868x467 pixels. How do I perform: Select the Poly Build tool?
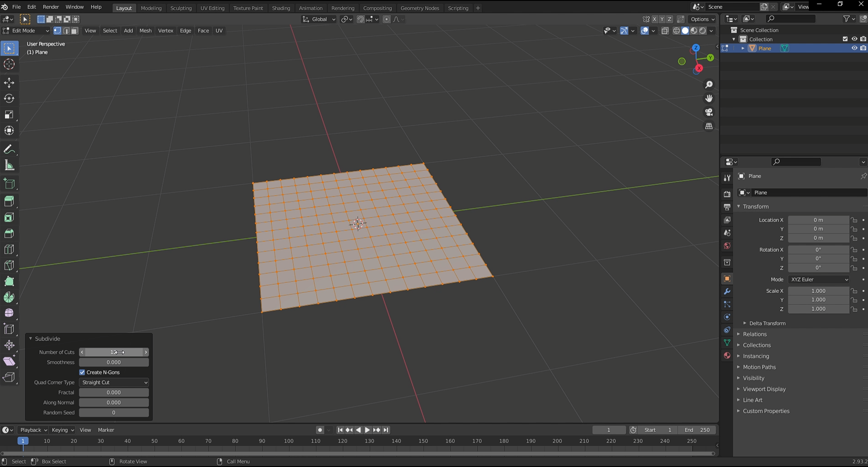pyautogui.click(x=9, y=281)
